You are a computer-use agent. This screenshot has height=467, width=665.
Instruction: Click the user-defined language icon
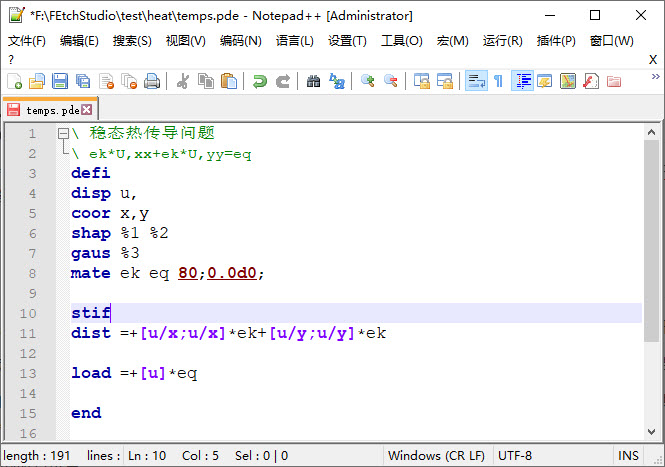tap(545, 81)
